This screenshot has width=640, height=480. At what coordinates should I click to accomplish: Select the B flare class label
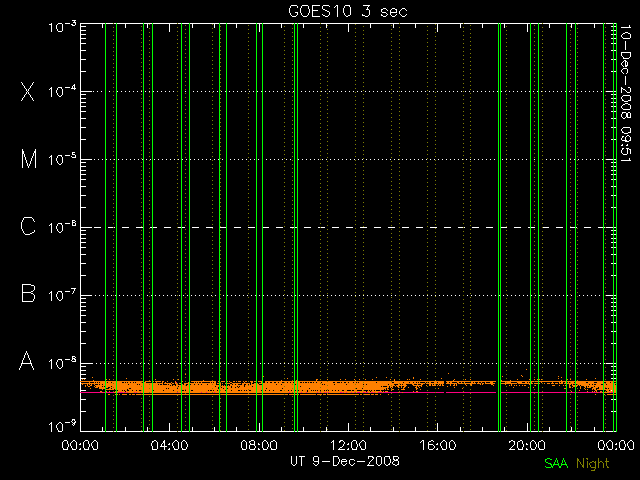point(28,293)
